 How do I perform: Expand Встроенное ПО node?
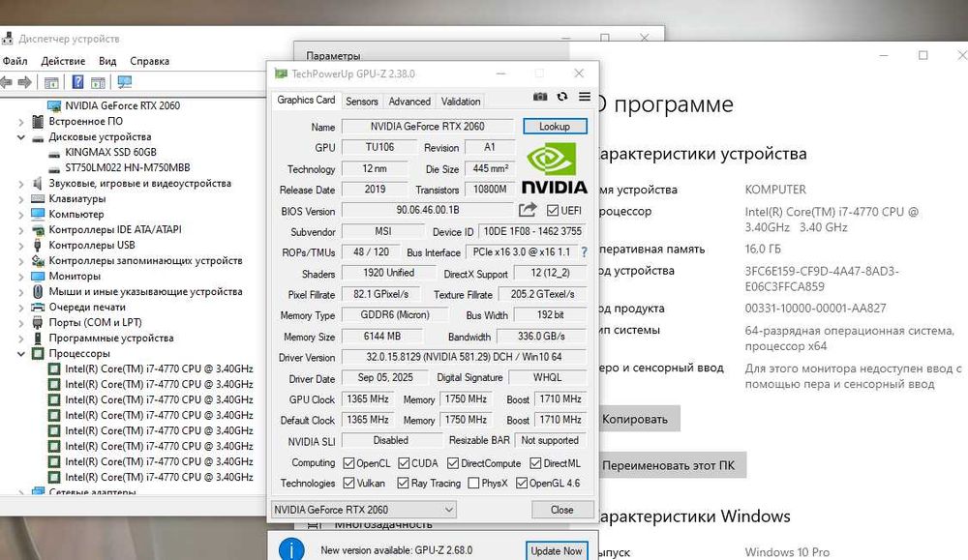(x=21, y=122)
